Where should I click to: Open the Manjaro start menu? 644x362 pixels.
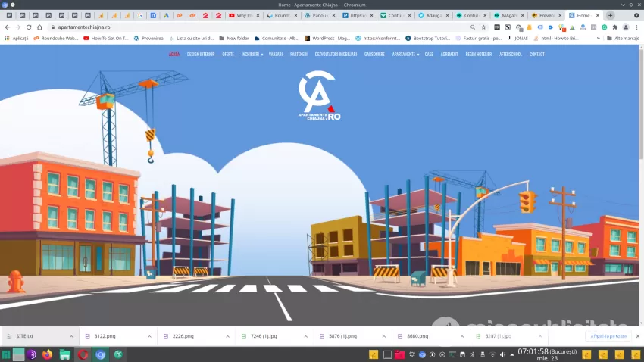coord(6,354)
